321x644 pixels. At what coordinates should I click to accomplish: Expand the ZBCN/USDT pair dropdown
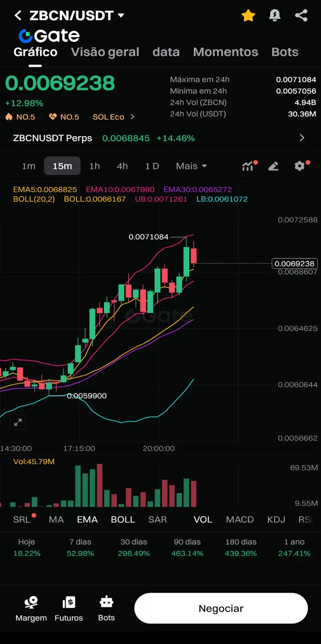(x=121, y=15)
